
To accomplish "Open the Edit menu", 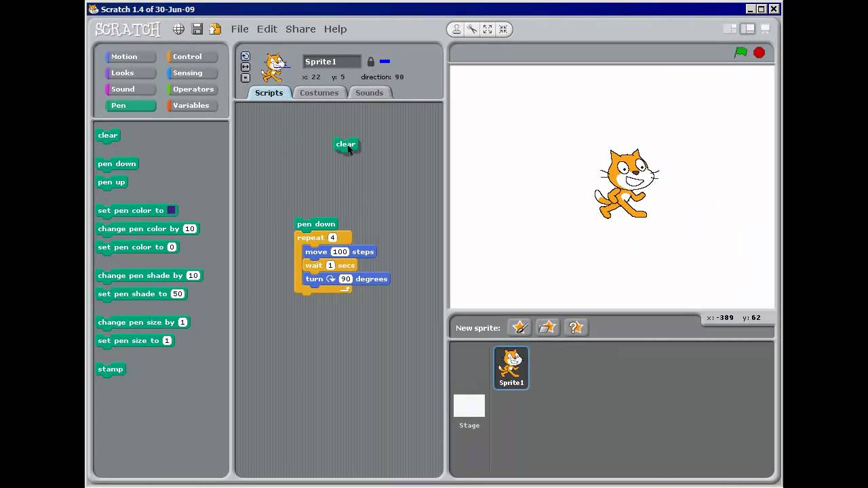I will (x=267, y=29).
